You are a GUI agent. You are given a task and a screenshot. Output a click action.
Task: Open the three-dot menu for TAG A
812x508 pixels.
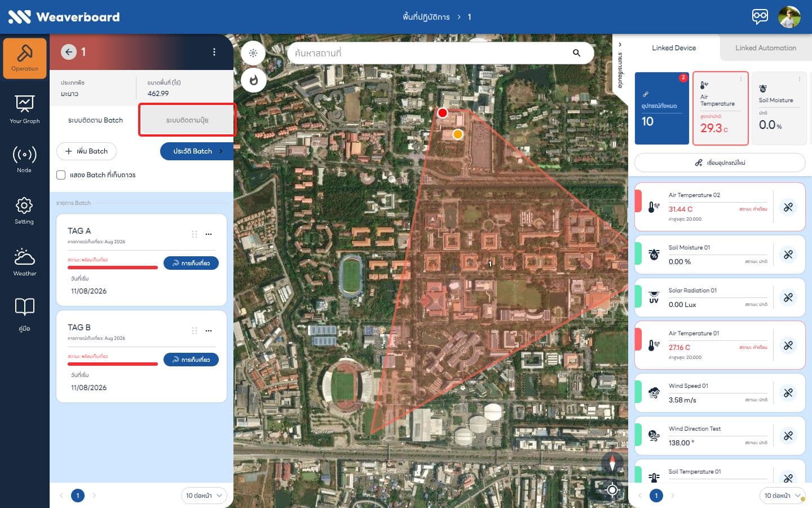coord(209,234)
